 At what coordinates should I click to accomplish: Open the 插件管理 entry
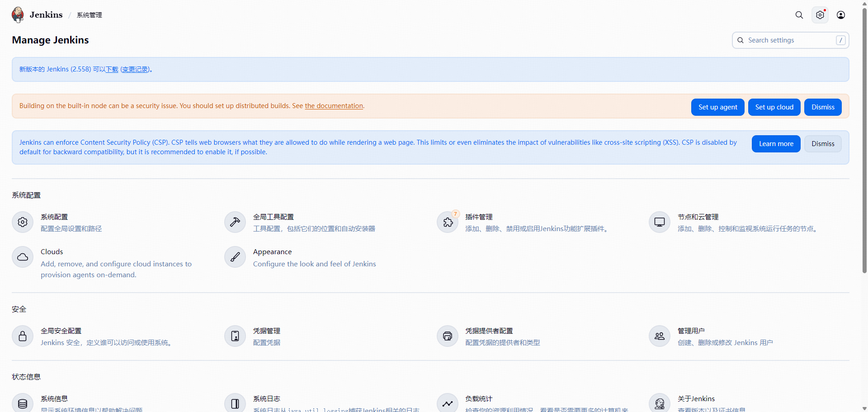479,217
